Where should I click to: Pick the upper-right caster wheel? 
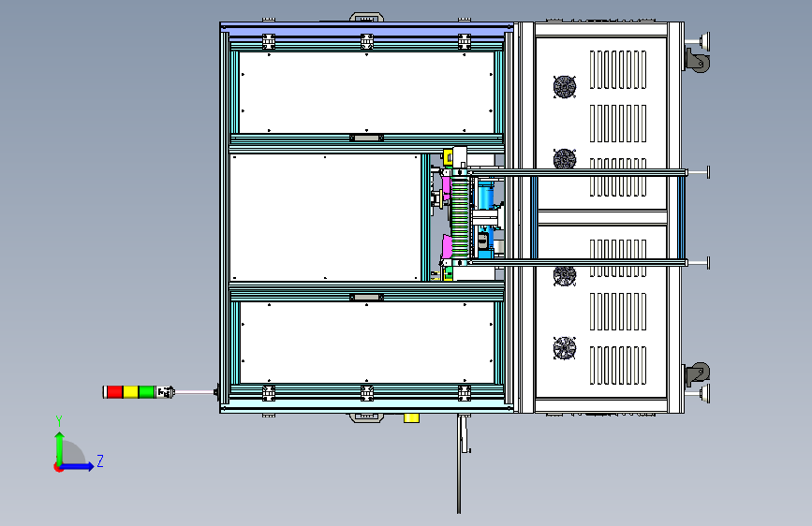point(697,60)
